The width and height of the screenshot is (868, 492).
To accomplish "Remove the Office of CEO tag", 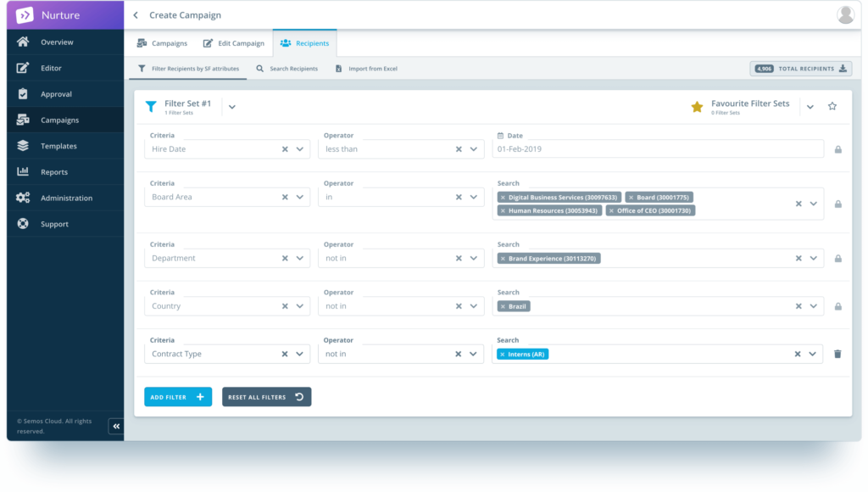I will pos(611,210).
